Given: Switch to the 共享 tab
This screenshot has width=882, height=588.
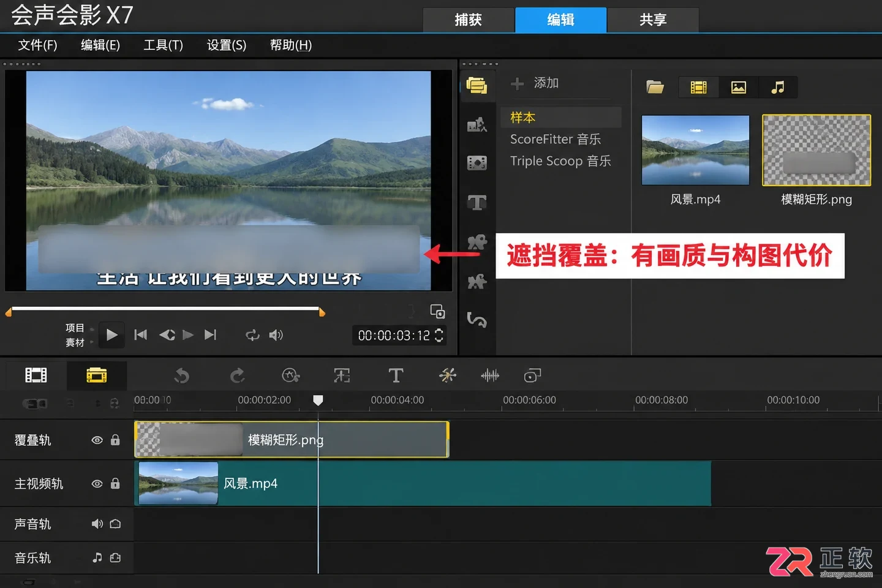Looking at the screenshot, I should [x=653, y=20].
